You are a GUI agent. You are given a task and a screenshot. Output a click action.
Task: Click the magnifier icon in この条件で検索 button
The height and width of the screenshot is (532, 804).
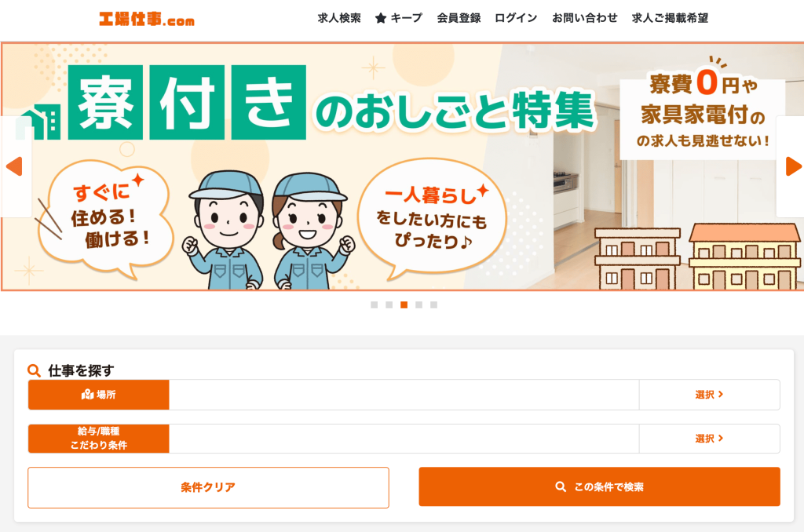click(561, 487)
